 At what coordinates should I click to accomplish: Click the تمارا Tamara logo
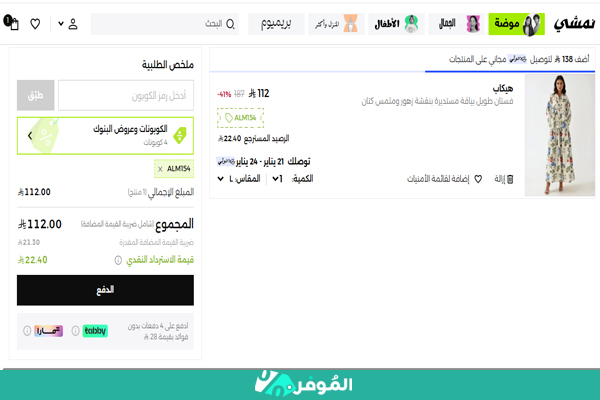tap(49, 331)
